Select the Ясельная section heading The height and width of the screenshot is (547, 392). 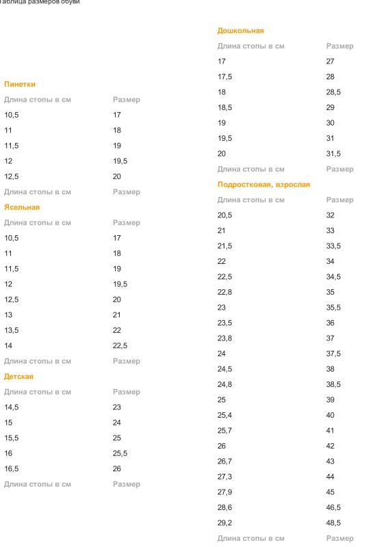pyautogui.click(x=22, y=207)
